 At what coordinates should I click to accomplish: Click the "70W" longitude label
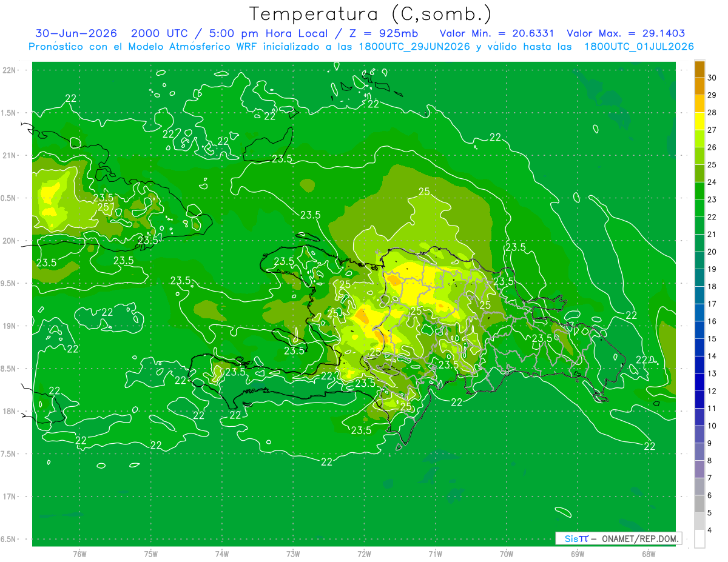pos(507,554)
